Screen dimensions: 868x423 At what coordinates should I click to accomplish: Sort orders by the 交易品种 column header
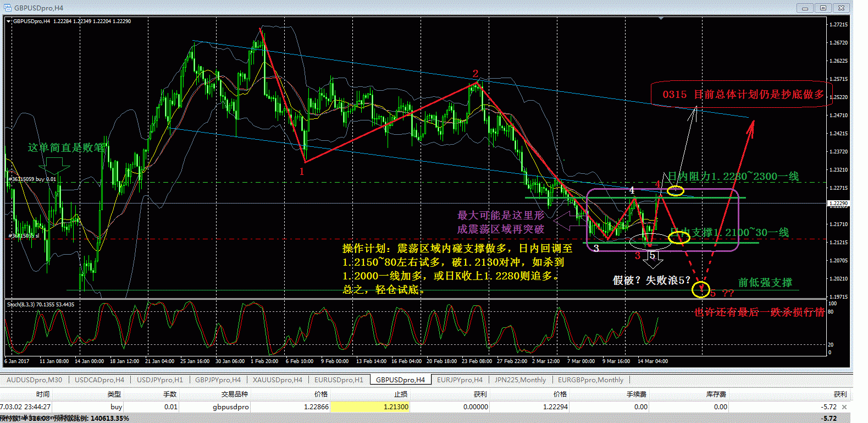[235, 394]
